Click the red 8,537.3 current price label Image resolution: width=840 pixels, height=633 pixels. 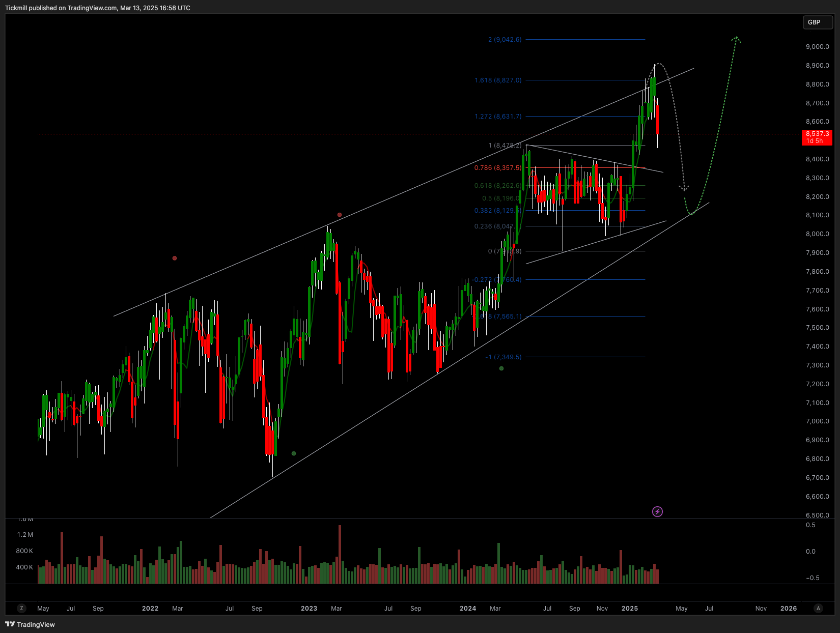click(x=817, y=137)
